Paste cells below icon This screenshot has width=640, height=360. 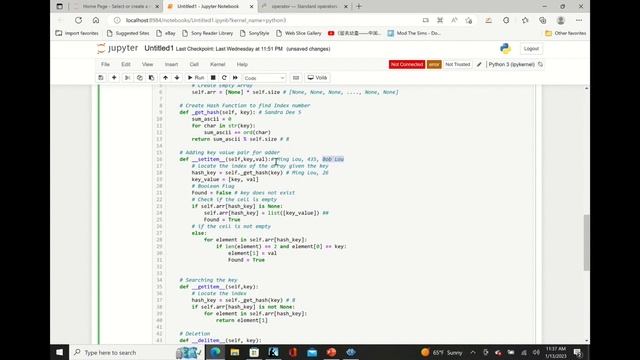151,78
